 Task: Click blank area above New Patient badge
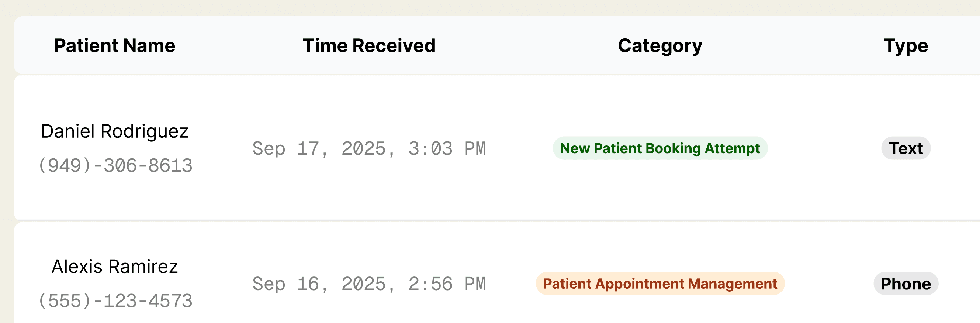660,107
